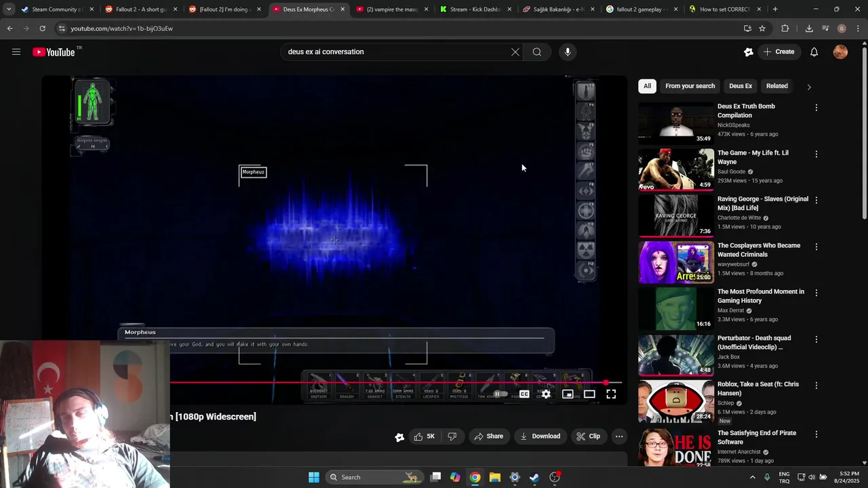Screen dimensions: 868x488
Task: Open File Explorer from taskbar
Action: pyautogui.click(x=495, y=477)
